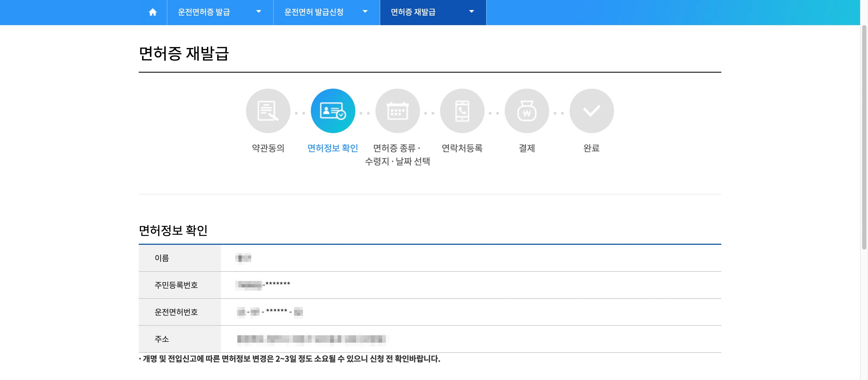Expand the 운전면허증 발급 dropdown arrow
Image resolution: width=868 pixels, height=380 pixels.
[258, 12]
